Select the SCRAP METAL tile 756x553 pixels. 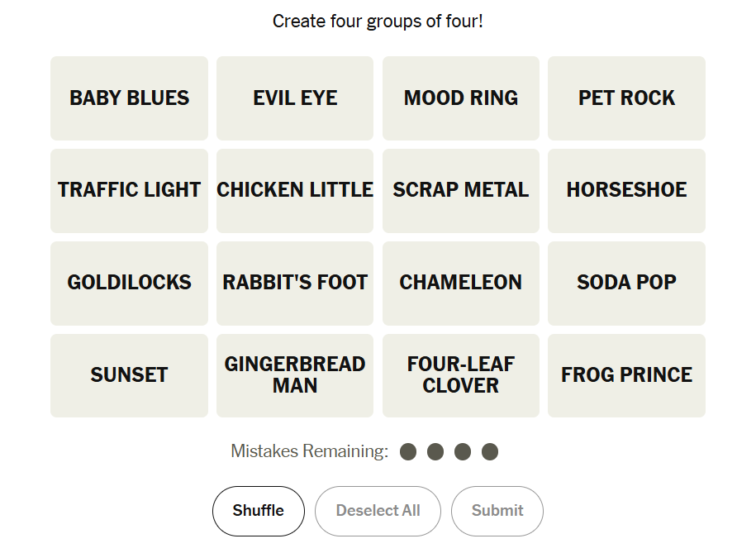460,190
